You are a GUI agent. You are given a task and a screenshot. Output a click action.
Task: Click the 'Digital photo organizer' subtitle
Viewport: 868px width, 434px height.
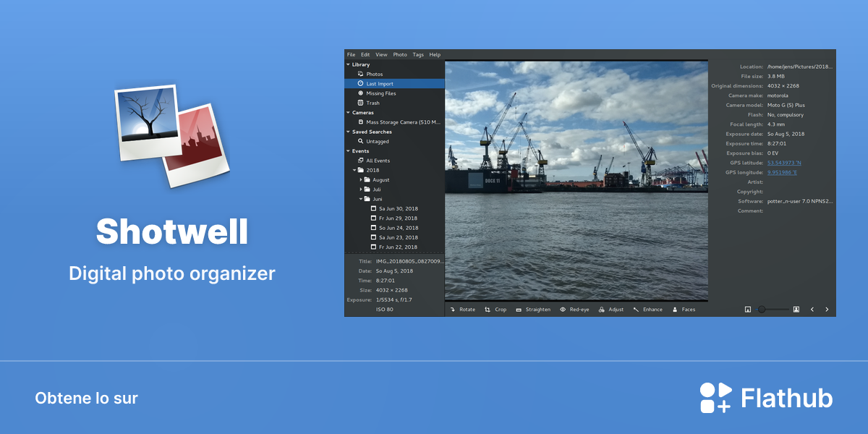pos(172,274)
